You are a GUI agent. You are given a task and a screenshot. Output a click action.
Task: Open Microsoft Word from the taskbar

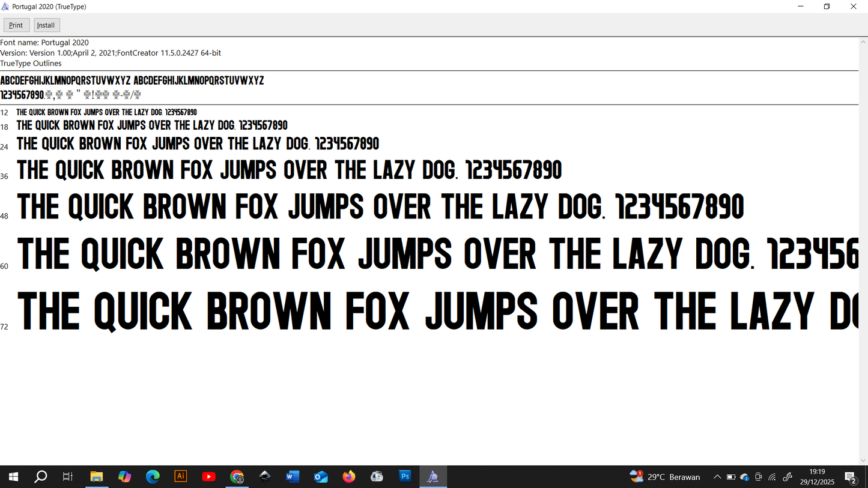(293, 477)
